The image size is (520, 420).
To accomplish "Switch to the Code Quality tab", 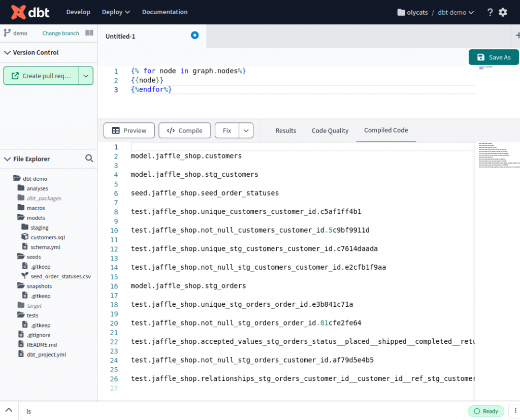I will [330, 131].
